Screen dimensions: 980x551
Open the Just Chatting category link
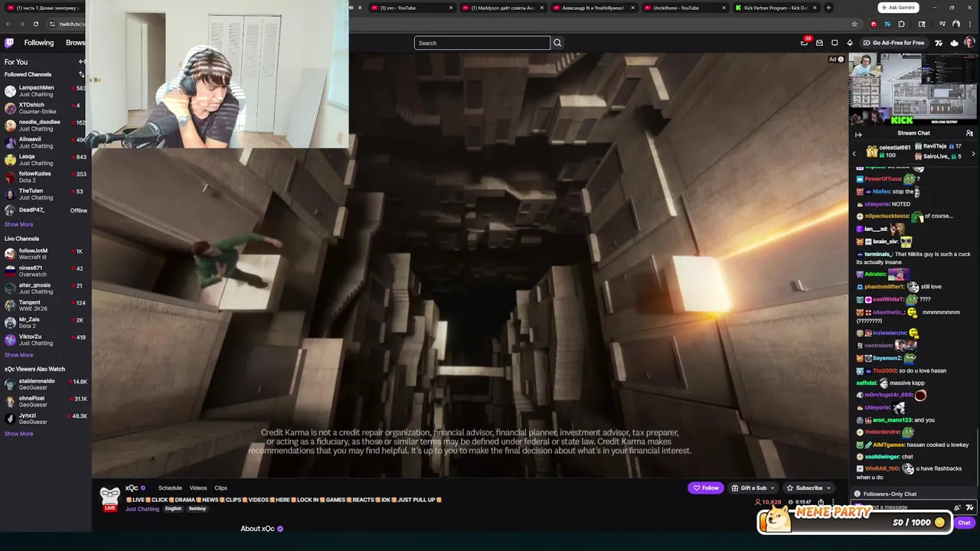142,509
